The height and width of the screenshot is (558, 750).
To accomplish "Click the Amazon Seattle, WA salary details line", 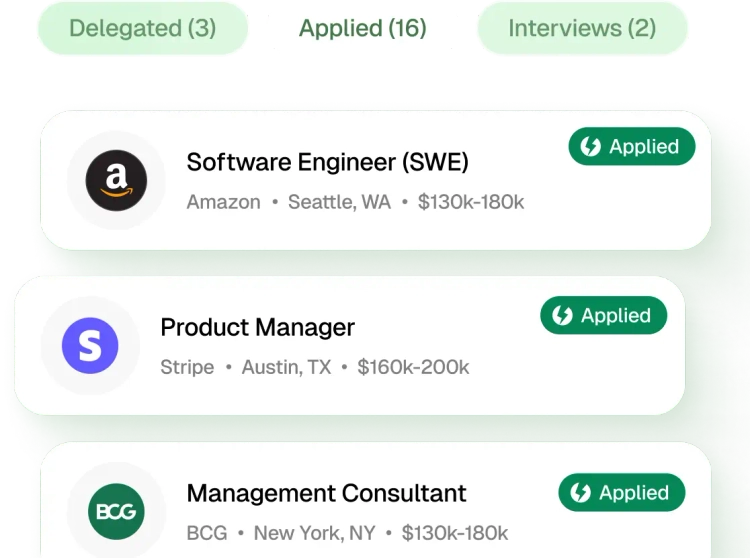I will tap(355, 202).
